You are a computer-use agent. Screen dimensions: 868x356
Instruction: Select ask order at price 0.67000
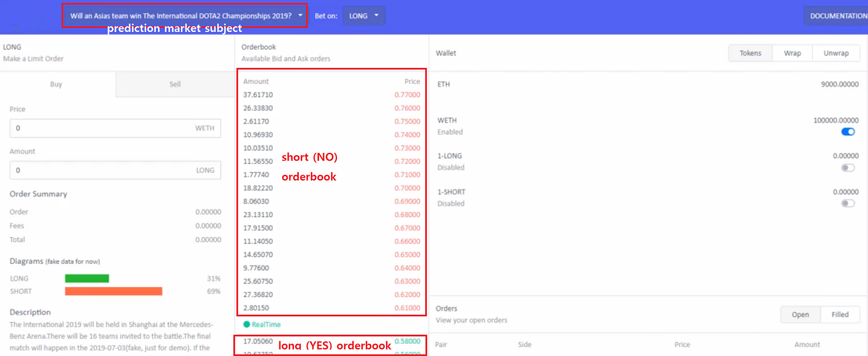click(331, 228)
